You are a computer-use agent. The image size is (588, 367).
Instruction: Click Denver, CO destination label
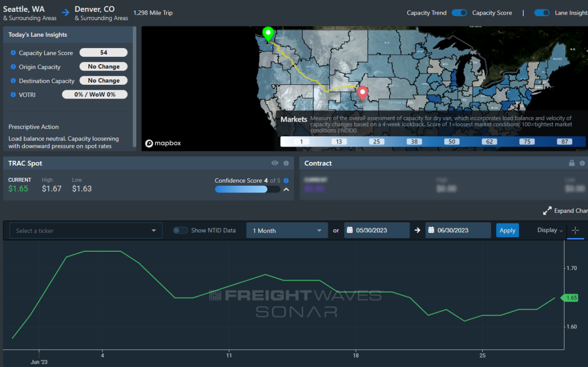tap(95, 9)
